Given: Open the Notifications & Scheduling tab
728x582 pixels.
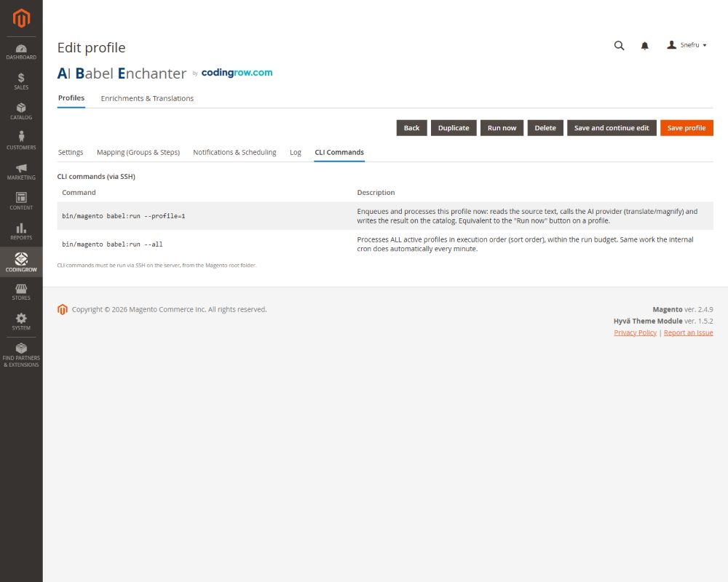Looking at the screenshot, I should pyautogui.click(x=234, y=152).
